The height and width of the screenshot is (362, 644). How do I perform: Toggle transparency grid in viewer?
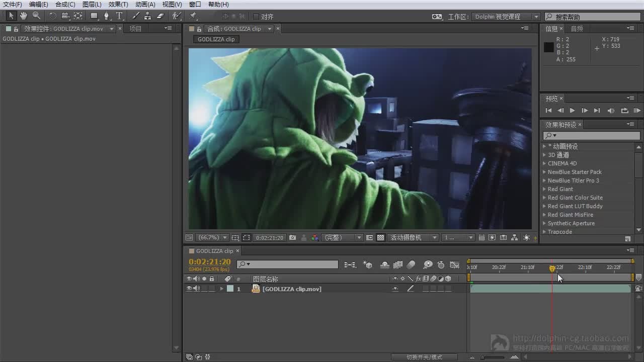pyautogui.click(x=381, y=238)
